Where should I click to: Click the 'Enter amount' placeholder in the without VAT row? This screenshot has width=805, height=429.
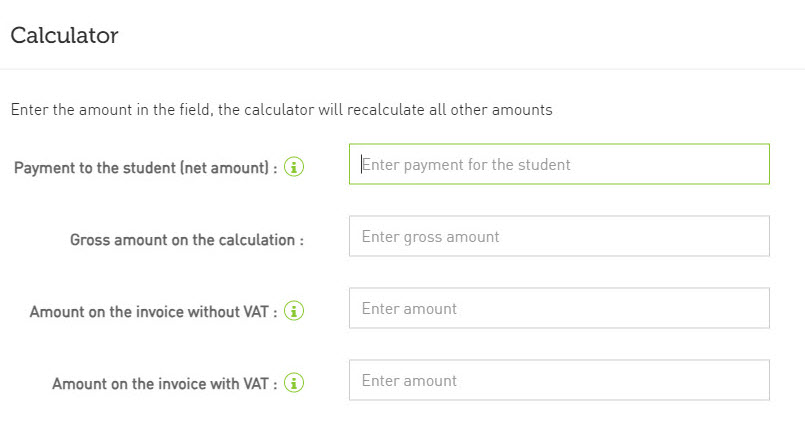click(x=409, y=308)
